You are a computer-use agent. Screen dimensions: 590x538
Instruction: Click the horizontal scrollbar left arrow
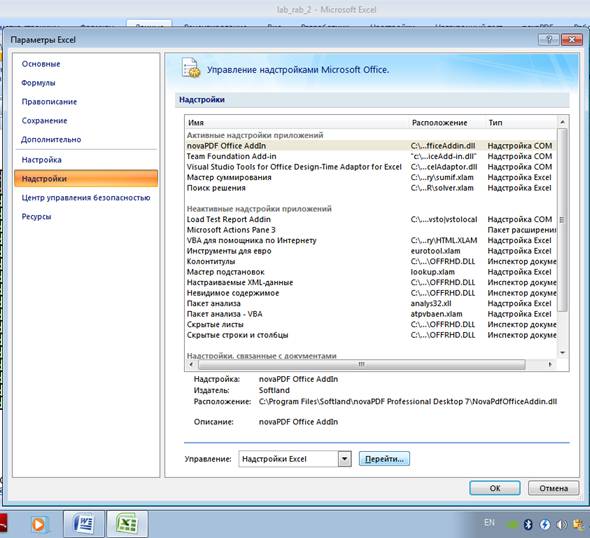tap(191, 364)
